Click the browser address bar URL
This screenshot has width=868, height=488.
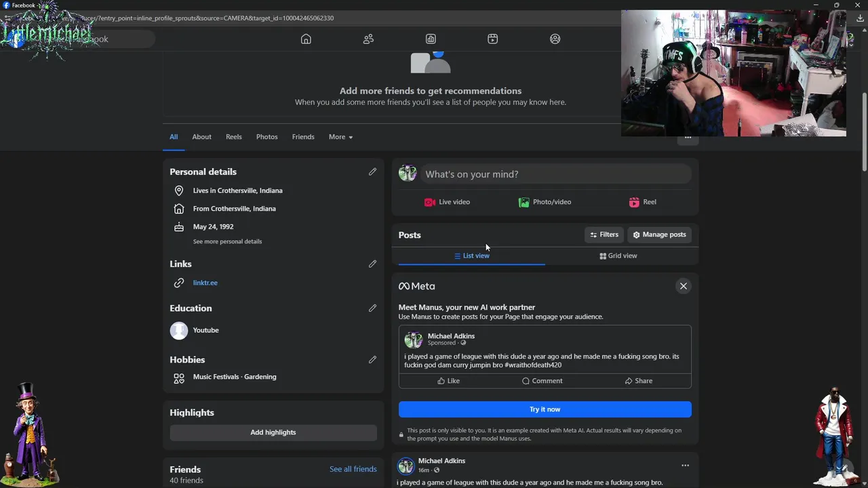pos(216,18)
